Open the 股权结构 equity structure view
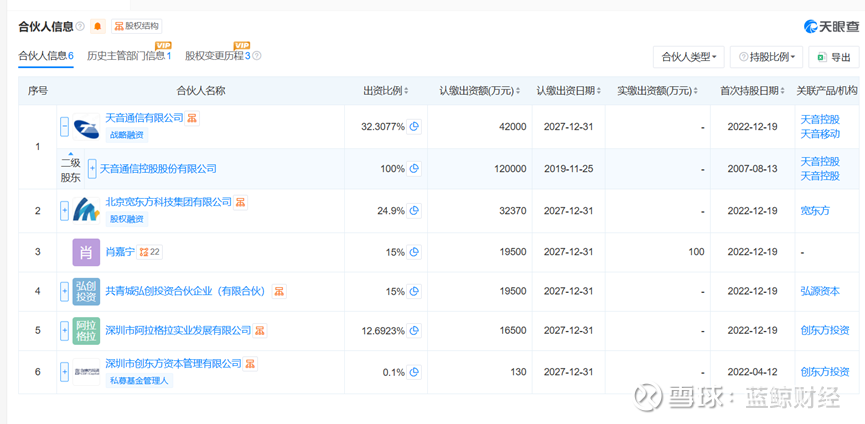 point(137,26)
